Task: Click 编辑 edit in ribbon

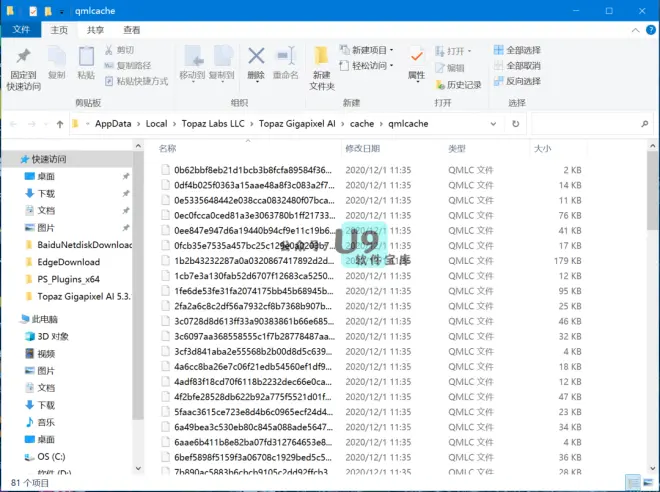Action: (450, 68)
